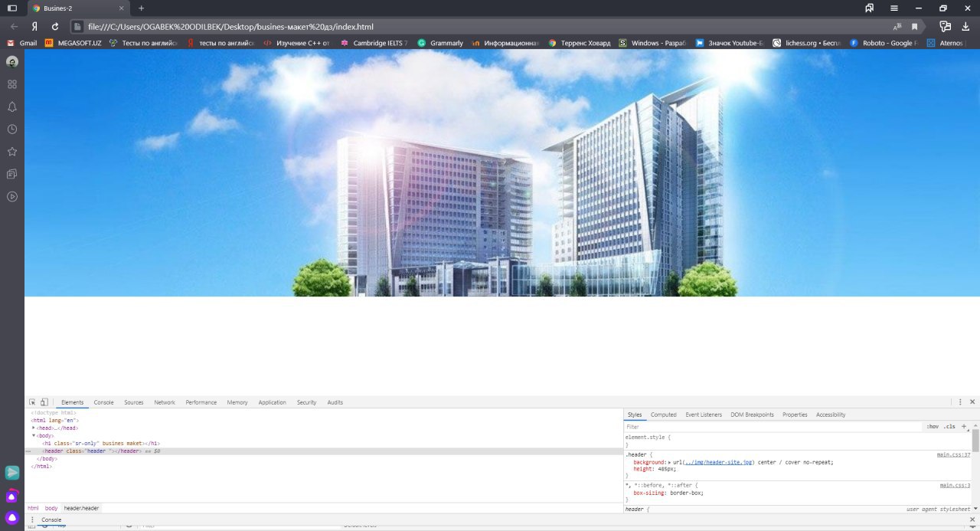Image resolution: width=980 pixels, height=531 pixels.
Task: Open a new tab with the plus button
Action: [142, 8]
